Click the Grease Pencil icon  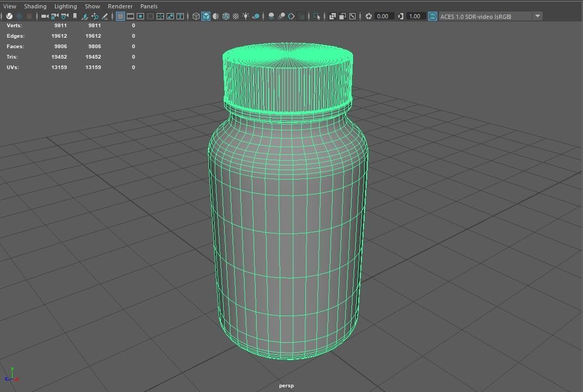coord(105,16)
